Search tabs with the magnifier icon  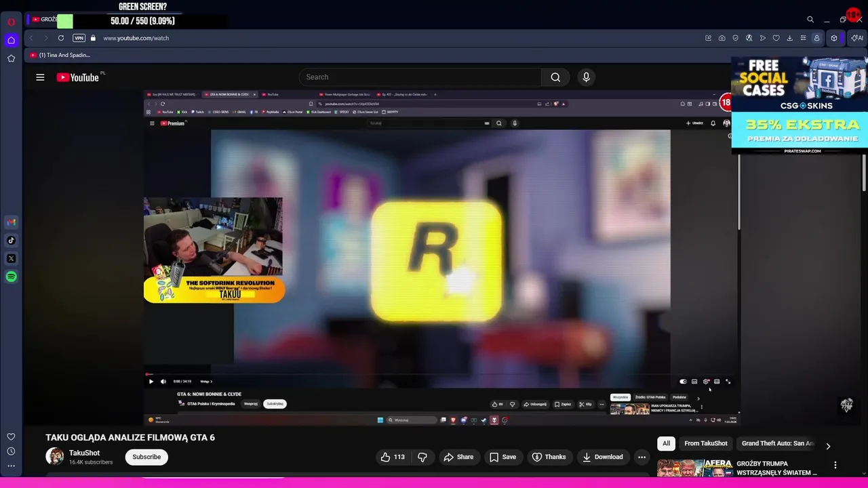pyautogui.click(x=810, y=20)
